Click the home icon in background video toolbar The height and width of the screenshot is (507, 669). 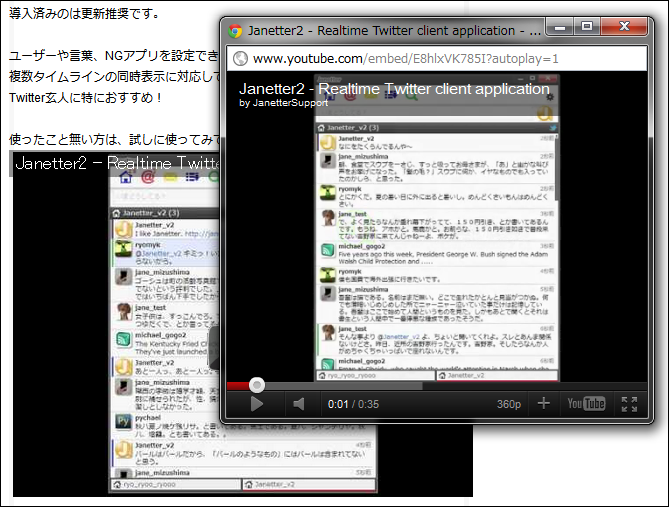(x=126, y=178)
